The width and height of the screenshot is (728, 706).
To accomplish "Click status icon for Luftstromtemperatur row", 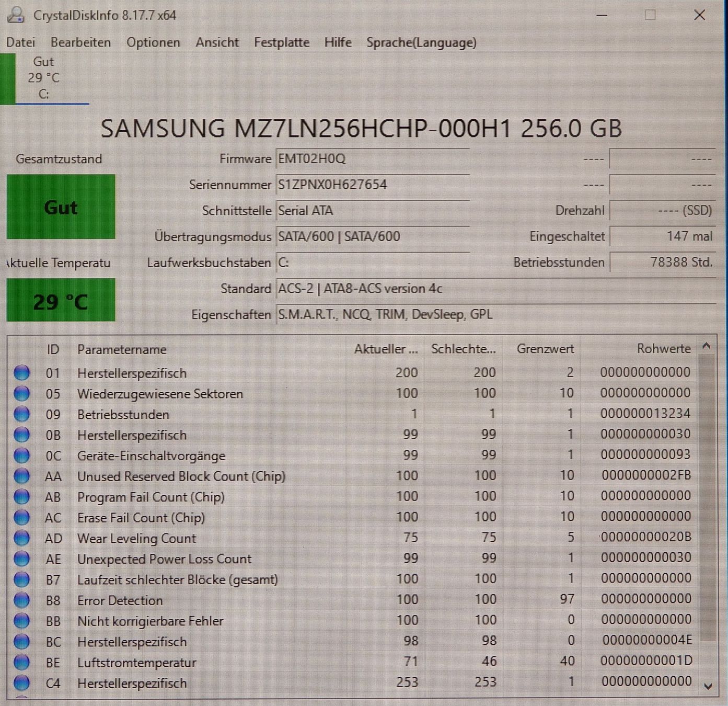I will 22,662.
